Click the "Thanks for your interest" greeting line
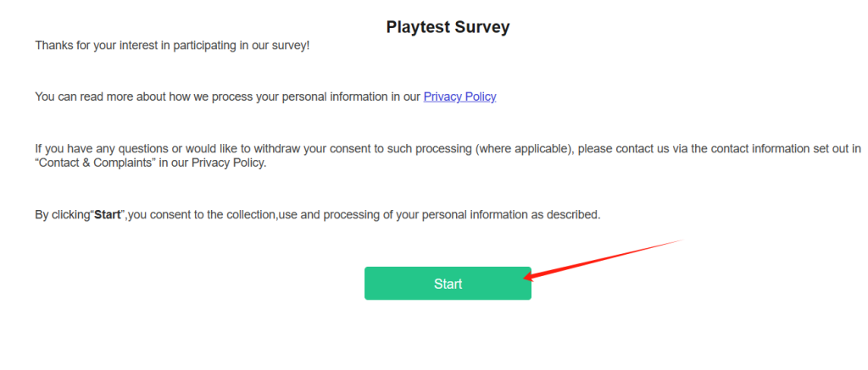868x370 pixels. click(172, 44)
